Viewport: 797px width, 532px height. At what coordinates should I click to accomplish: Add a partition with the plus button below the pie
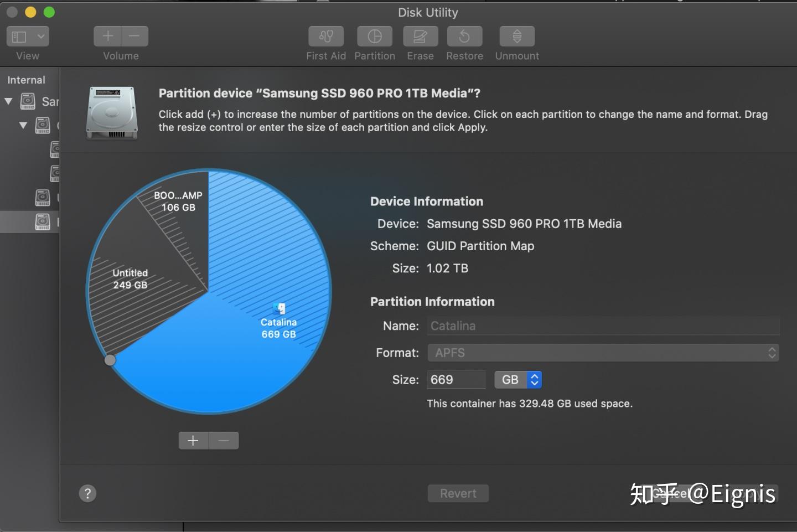pos(193,441)
